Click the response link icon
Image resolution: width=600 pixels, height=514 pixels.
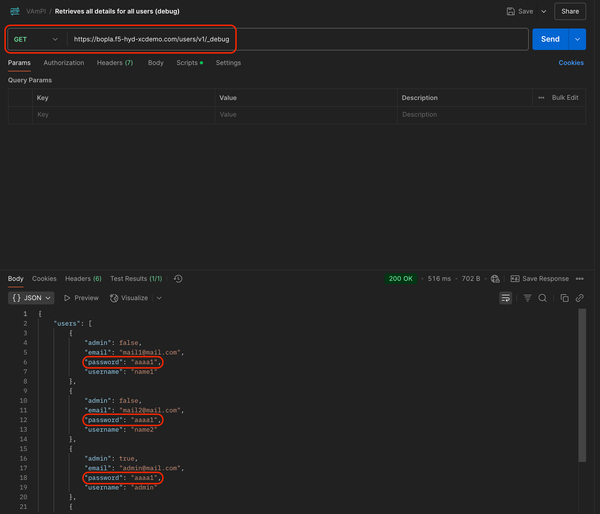[579, 298]
